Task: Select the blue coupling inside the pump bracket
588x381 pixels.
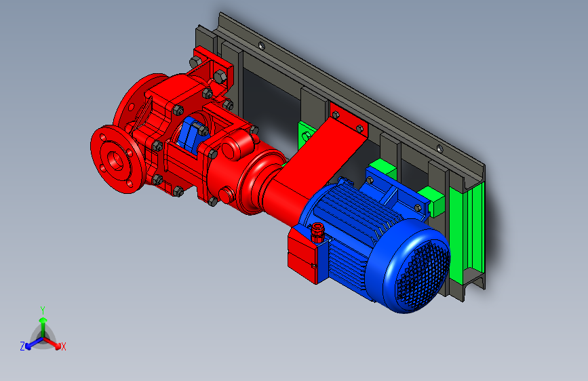Action: click(191, 134)
